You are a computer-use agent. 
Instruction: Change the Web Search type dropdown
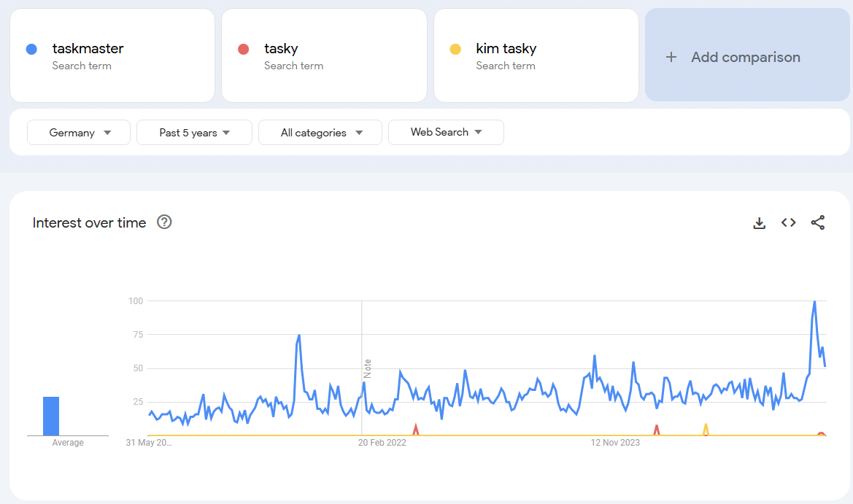click(446, 132)
